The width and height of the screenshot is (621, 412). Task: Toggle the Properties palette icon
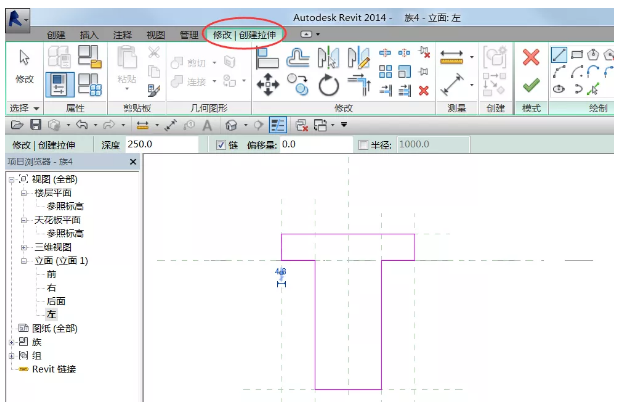tap(60, 84)
